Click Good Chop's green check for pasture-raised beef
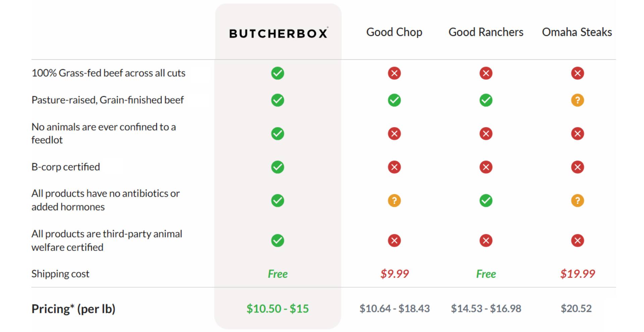The image size is (644, 332). click(x=394, y=100)
